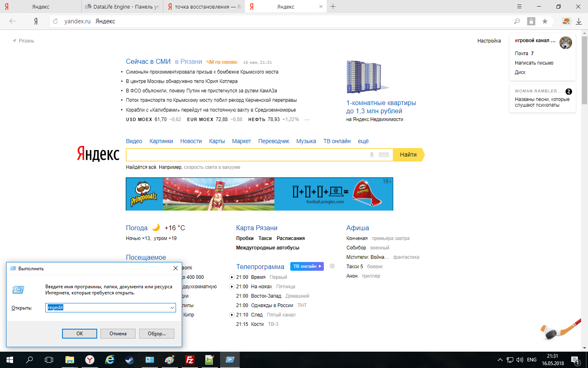Click the user avatar picture
Image resolution: width=588 pixels, height=368 pixels.
(566, 43)
